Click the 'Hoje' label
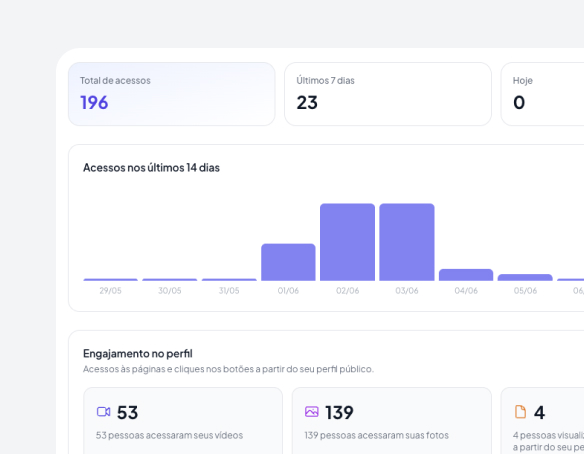The image size is (584, 454). pos(523,80)
